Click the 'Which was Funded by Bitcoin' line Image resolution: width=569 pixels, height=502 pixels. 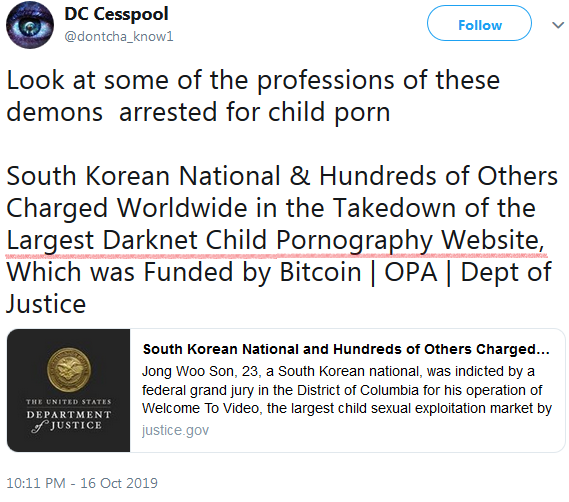[x=279, y=273]
